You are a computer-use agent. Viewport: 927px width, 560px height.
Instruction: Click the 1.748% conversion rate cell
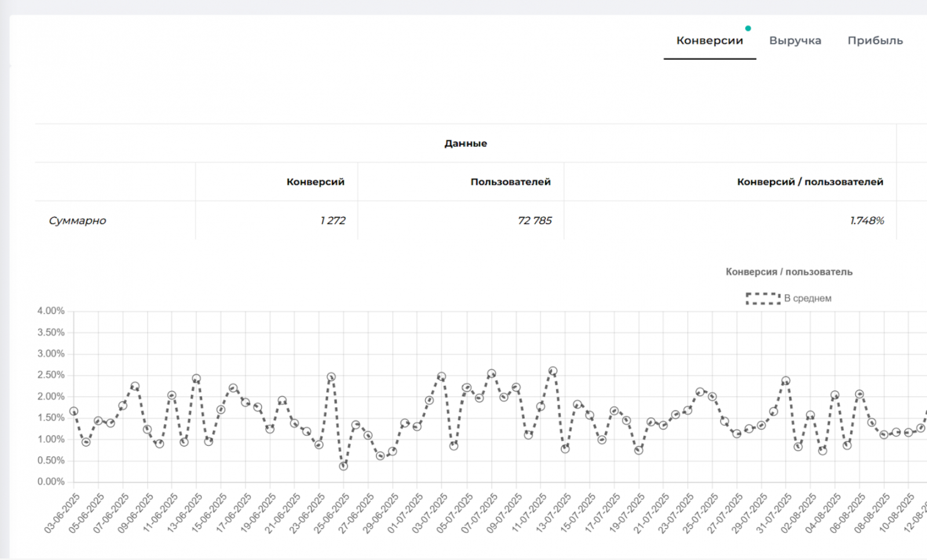[x=866, y=221]
